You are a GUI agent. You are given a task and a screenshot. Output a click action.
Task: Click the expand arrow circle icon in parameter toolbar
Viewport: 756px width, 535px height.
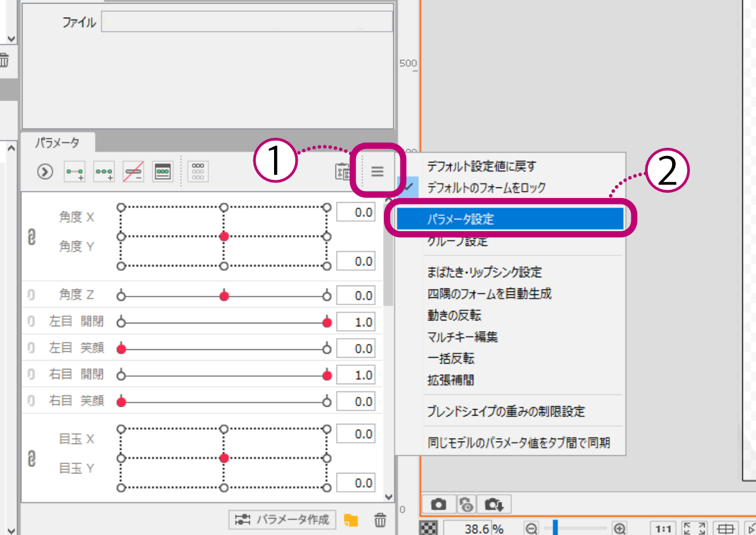pyautogui.click(x=45, y=171)
